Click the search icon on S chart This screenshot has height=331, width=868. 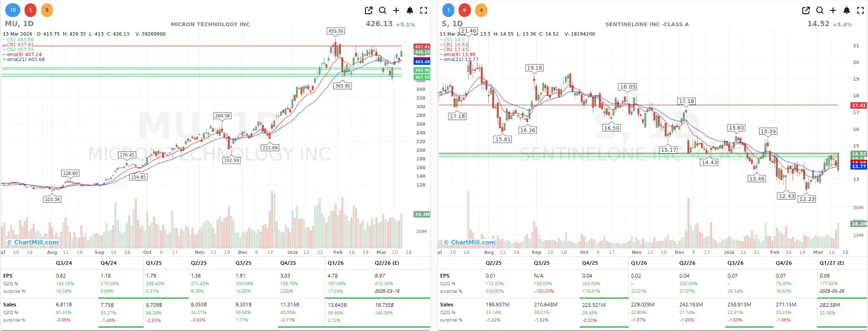click(820, 10)
